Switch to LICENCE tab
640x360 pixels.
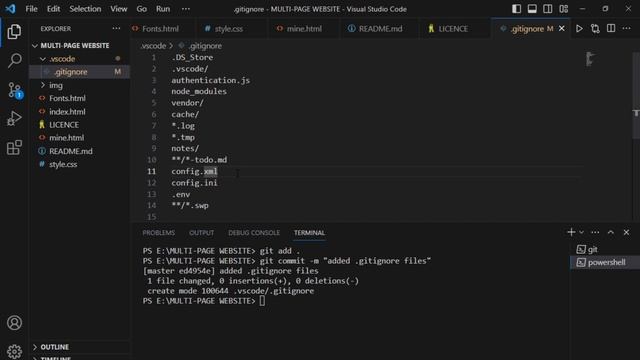click(453, 29)
